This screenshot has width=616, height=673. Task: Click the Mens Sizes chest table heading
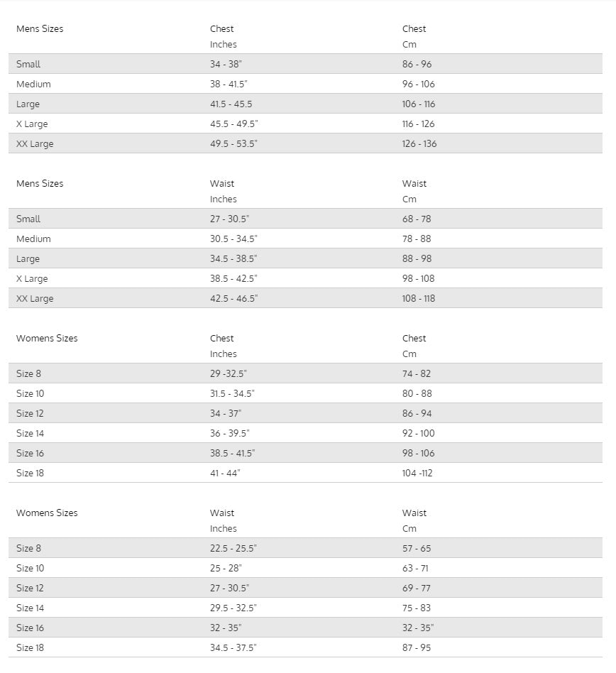40,29
